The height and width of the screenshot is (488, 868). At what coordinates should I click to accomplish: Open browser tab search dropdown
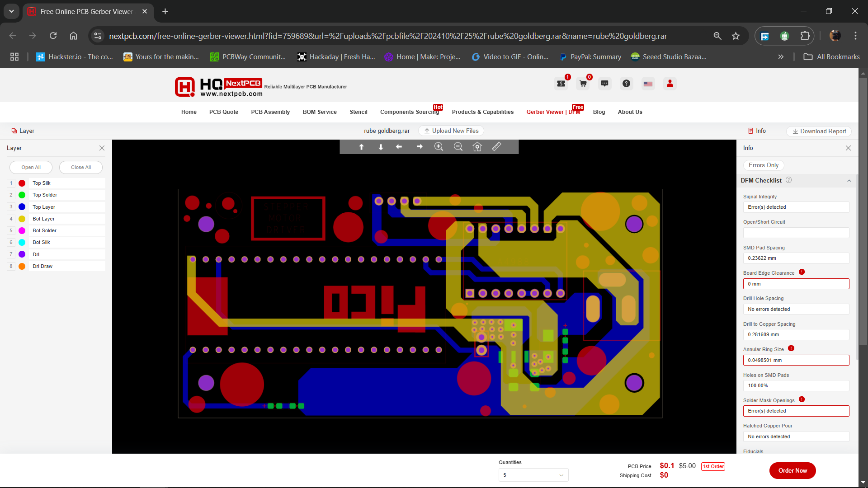point(11,11)
